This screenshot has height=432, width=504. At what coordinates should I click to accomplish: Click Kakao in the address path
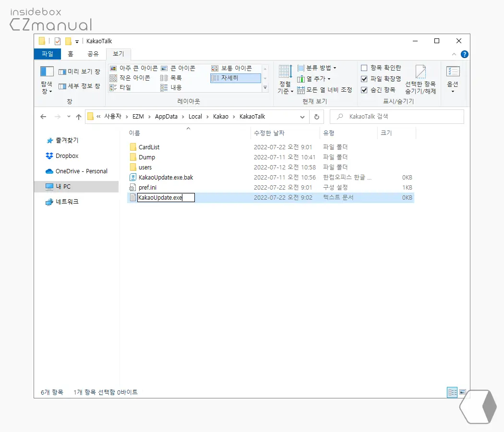(x=221, y=116)
